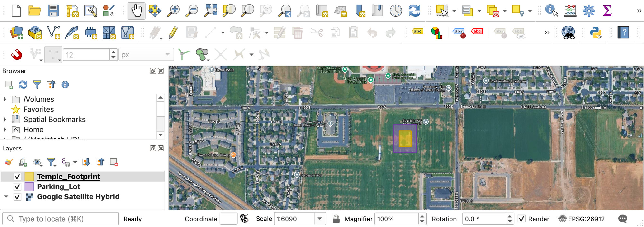Choose the Zoom Out magnifier tool
The image size is (644, 227).
coord(192,11)
